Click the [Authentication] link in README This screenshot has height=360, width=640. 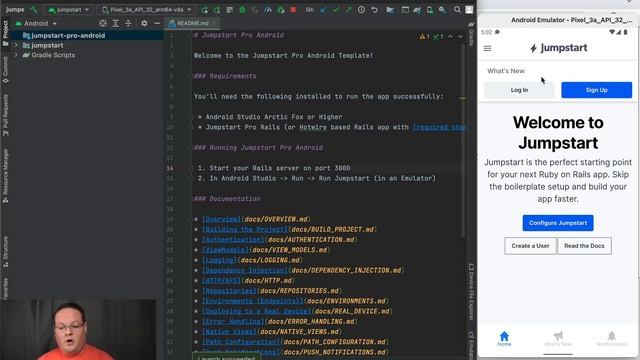coord(233,240)
